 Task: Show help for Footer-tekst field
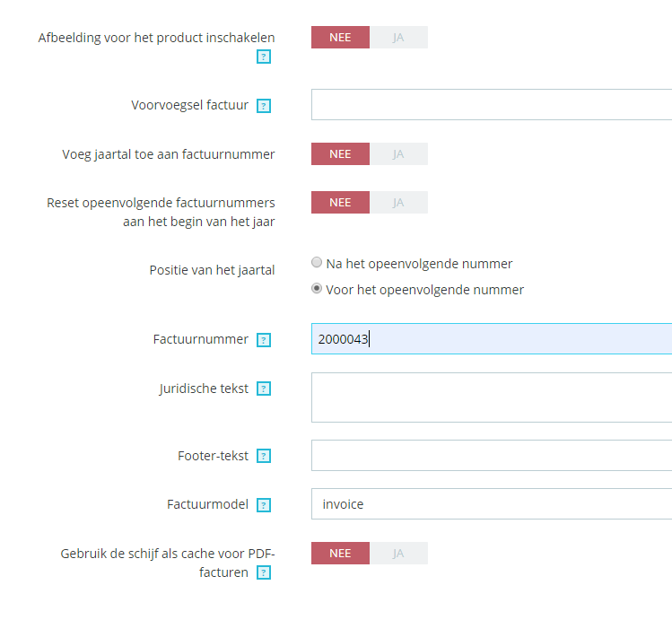click(x=264, y=456)
